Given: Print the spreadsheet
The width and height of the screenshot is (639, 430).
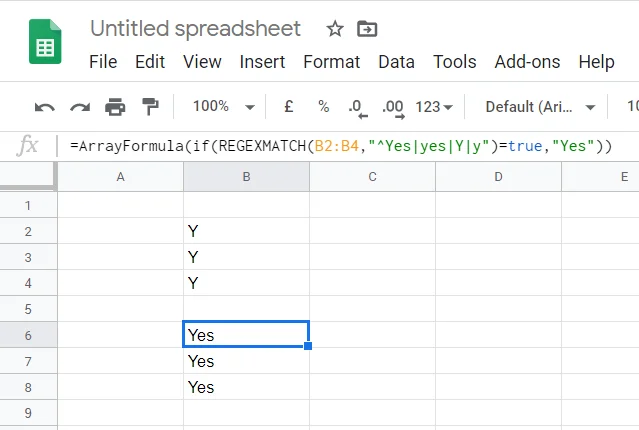Looking at the screenshot, I should (115, 106).
